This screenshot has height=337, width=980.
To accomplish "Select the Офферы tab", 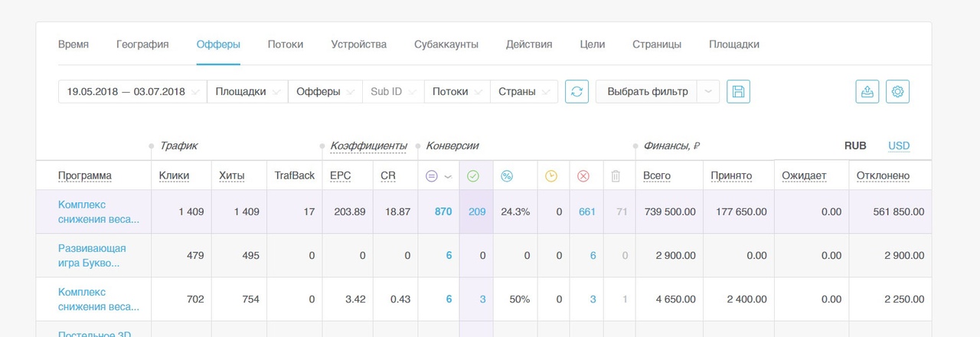I will click(218, 44).
